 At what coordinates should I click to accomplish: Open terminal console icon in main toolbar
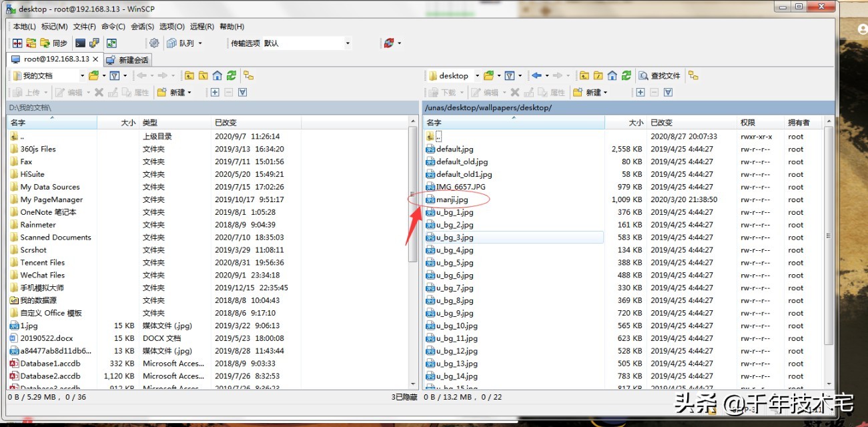[80, 43]
